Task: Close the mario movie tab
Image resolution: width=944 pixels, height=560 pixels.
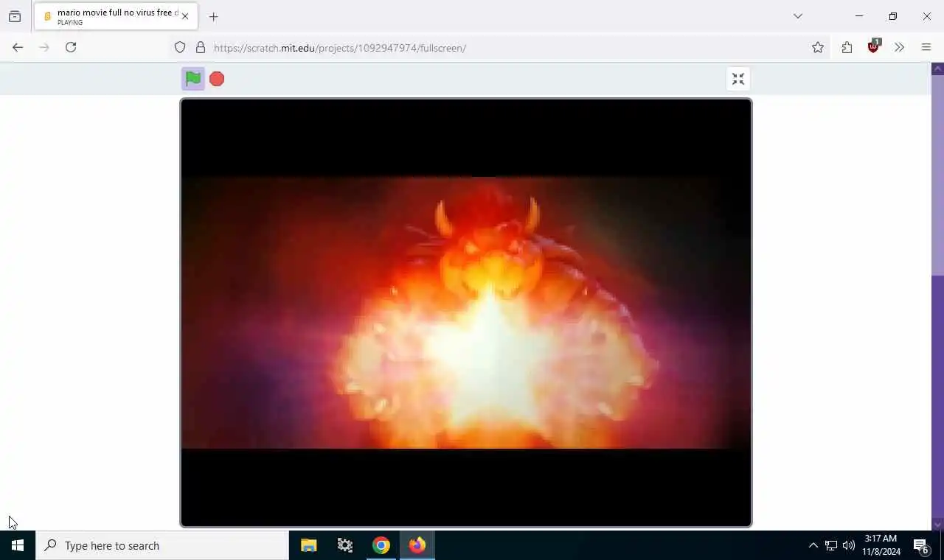Action: coord(185,16)
